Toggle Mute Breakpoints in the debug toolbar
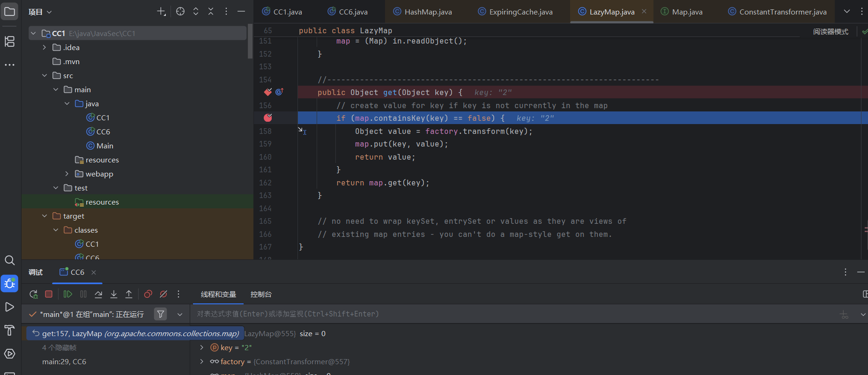Viewport: 868px width, 375px height. (x=163, y=294)
